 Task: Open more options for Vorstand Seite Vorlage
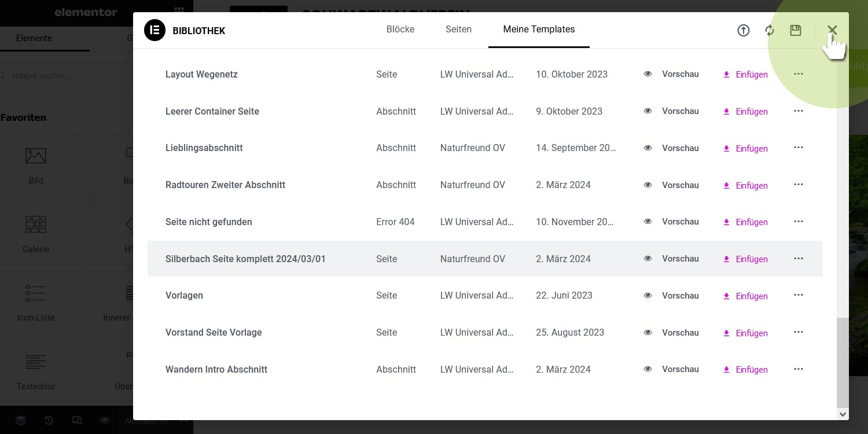[x=799, y=332]
